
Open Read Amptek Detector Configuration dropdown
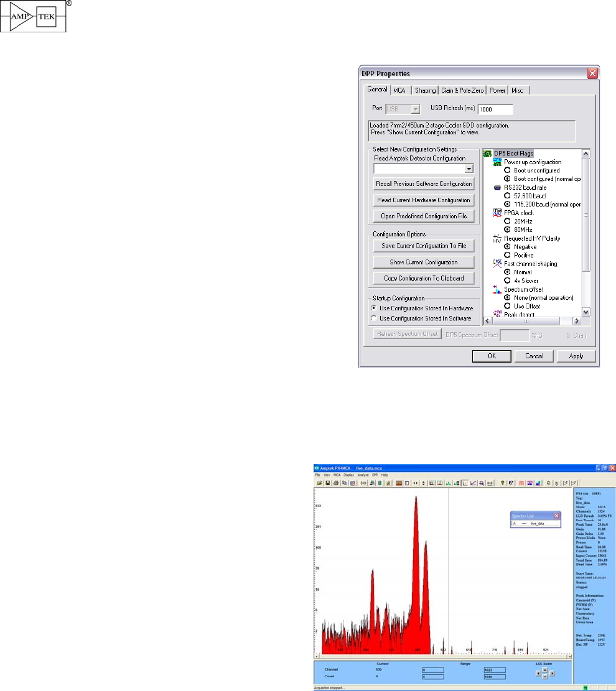tap(469, 169)
